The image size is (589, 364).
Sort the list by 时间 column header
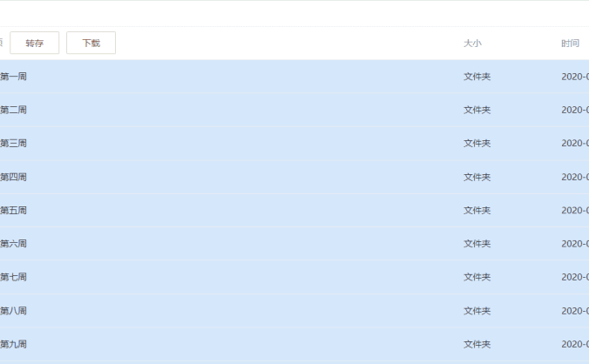point(571,43)
